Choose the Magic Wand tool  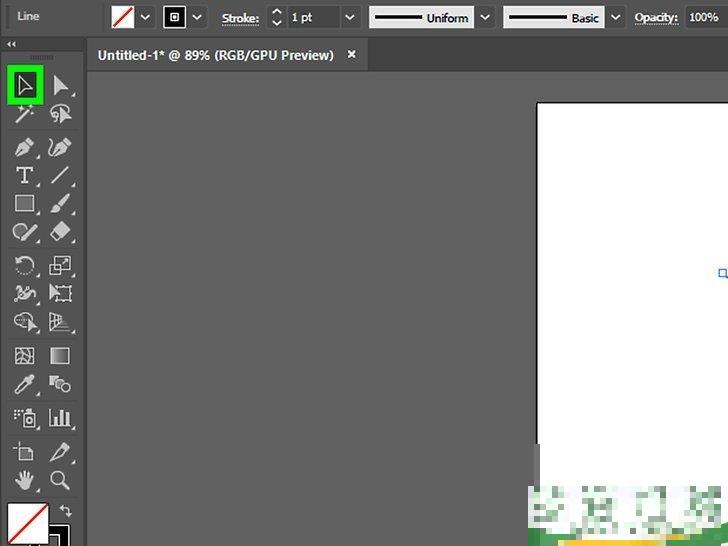pyautogui.click(x=24, y=114)
